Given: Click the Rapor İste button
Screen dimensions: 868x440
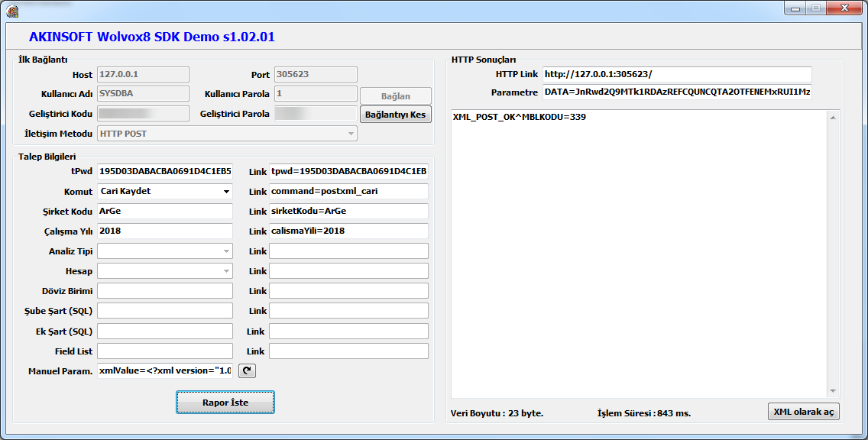Looking at the screenshot, I should 225,403.
